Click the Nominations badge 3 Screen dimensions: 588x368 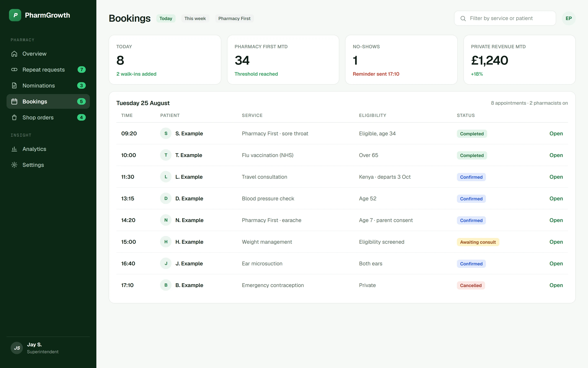[81, 86]
